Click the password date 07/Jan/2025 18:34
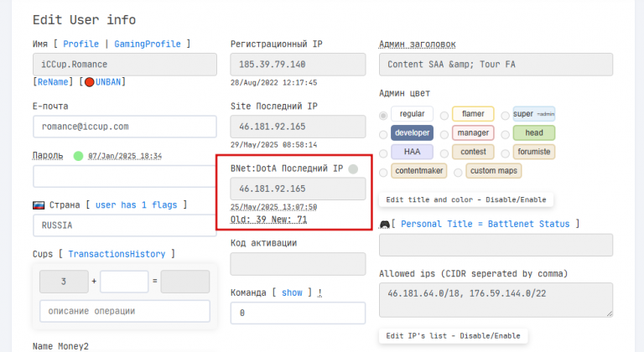The height and width of the screenshot is (352, 644). (125, 156)
